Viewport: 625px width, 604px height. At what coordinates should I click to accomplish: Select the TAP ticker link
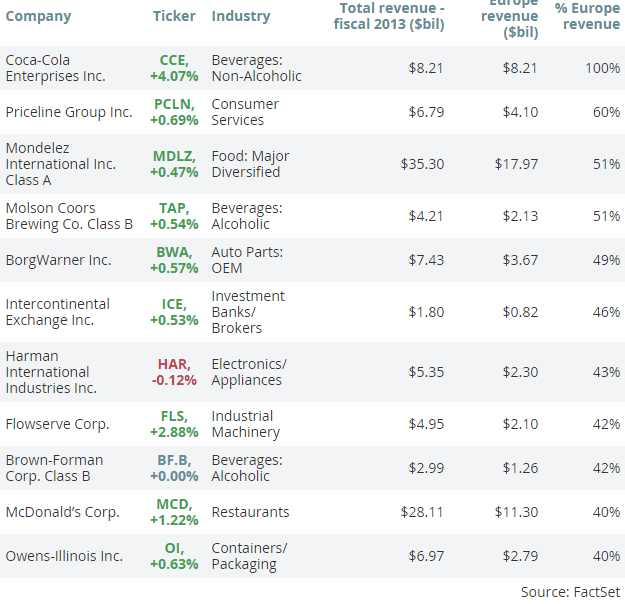[x=175, y=208]
